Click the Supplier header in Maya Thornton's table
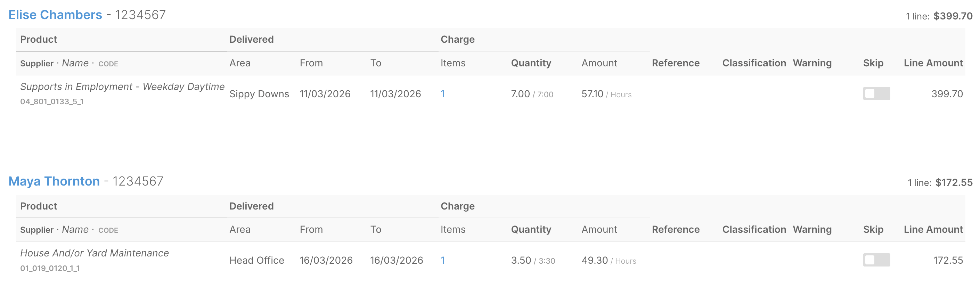980x287 pixels. tap(37, 230)
